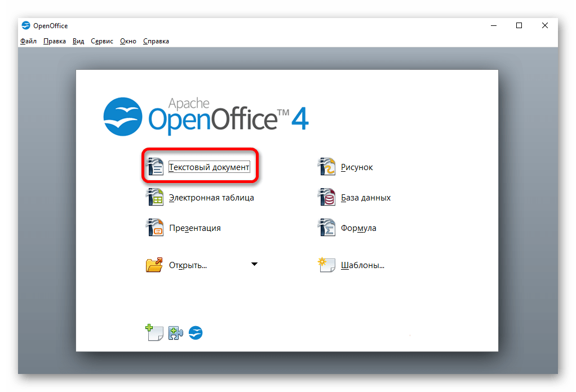Open the Окно menu
Viewport: 576px width, 392px height.
(x=128, y=41)
